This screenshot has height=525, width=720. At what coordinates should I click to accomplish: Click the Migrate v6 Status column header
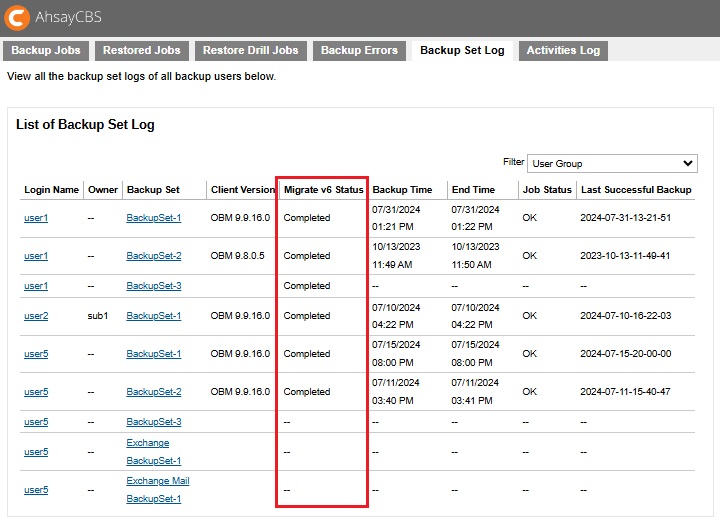(323, 189)
